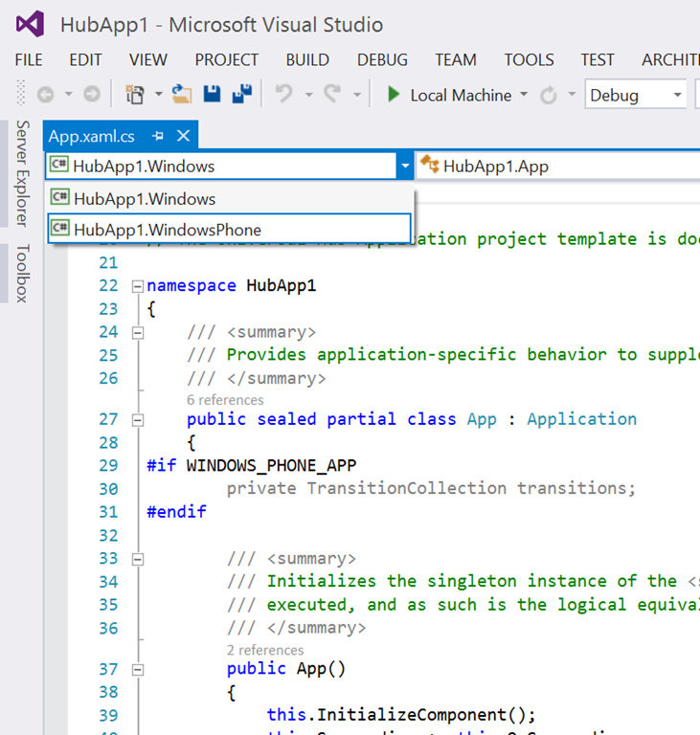This screenshot has width=700, height=735.
Task: Expand the New Project dropdown arrow
Action: tap(159, 94)
